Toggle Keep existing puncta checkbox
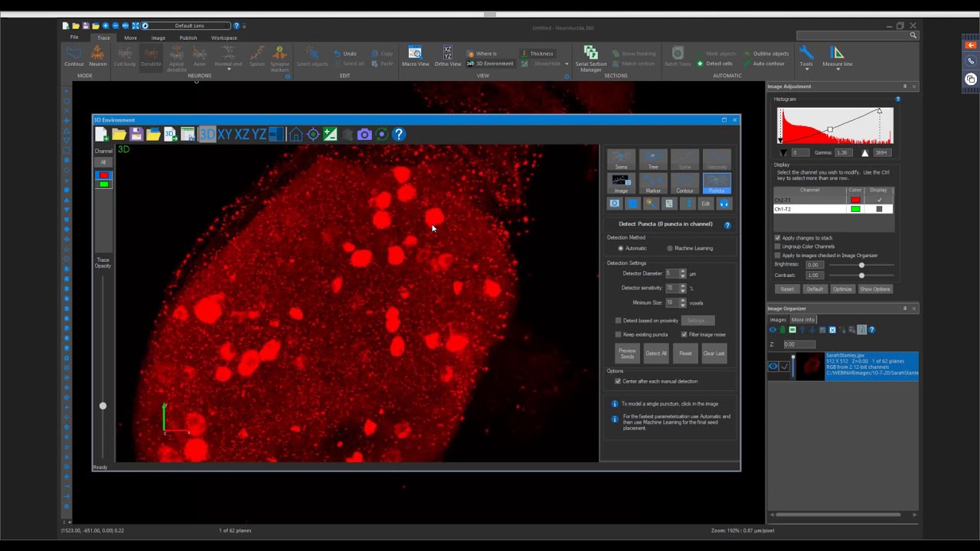 tap(619, 334)
